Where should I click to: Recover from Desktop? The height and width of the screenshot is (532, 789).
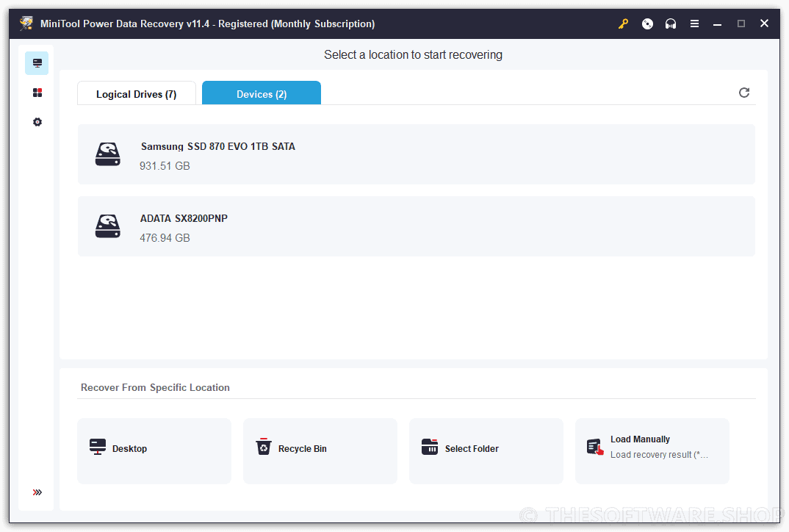click(x=154, y=451)
